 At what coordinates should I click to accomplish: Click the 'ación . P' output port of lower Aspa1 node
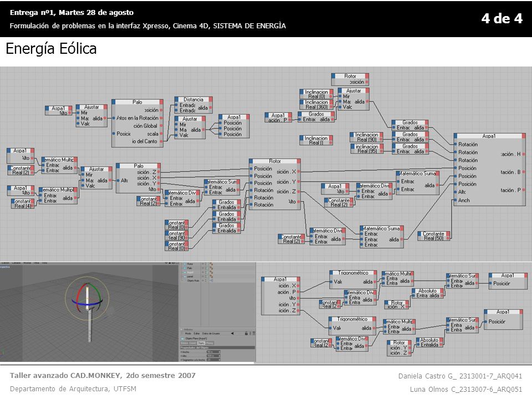[298, 292]
